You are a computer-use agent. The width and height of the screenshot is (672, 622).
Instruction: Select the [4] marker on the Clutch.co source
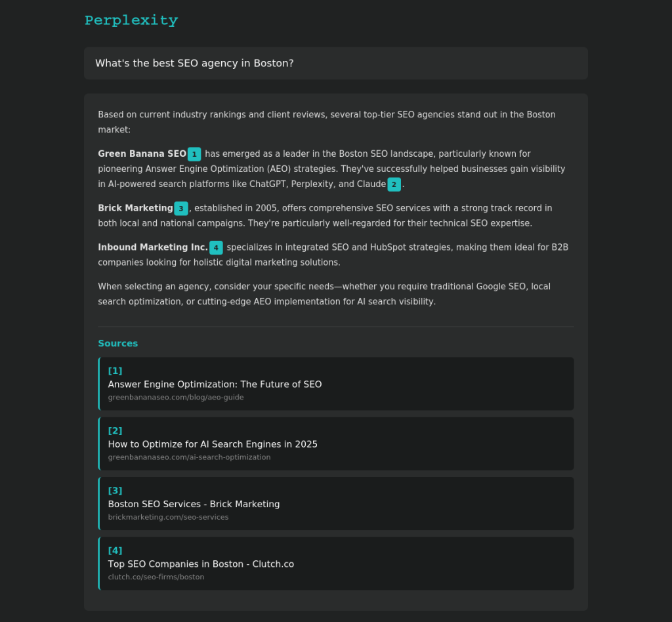coord(115,550)
